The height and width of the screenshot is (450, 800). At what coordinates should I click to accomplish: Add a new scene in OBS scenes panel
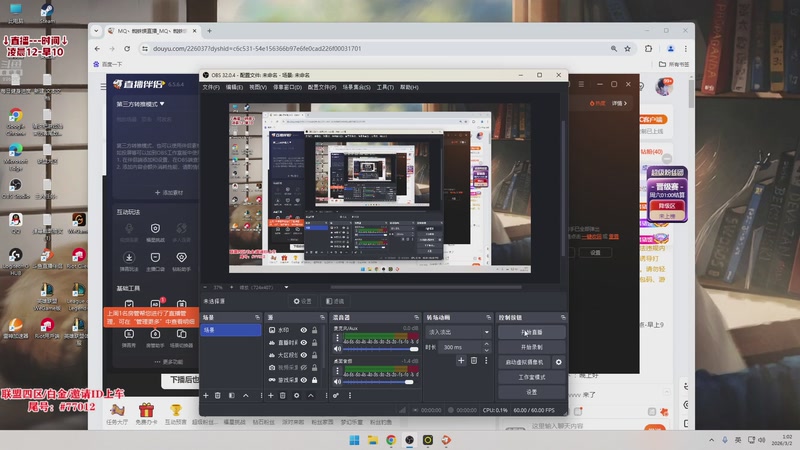(x=206, y=395)
